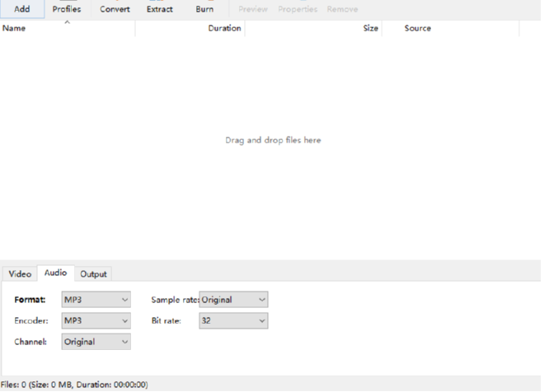
Task: Click the 'Channel:' label
Action: (x=30, y=342)
